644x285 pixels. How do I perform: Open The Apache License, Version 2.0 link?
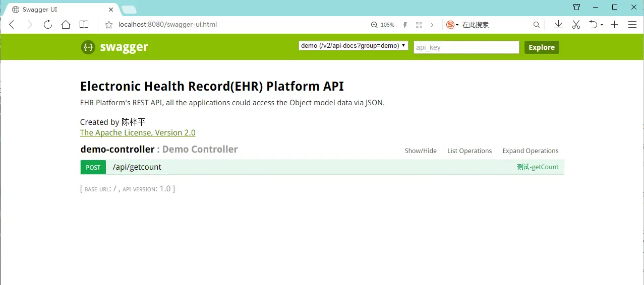click(x=138, y=133)
